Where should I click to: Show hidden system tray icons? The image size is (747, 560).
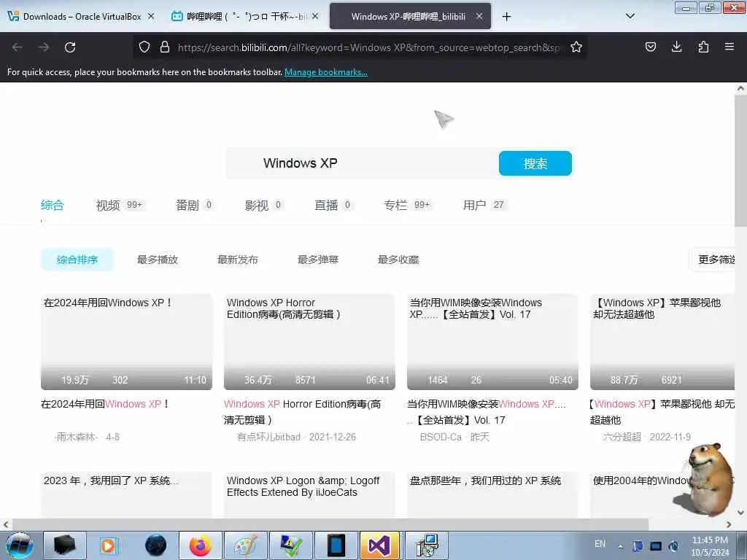[620, 546]
